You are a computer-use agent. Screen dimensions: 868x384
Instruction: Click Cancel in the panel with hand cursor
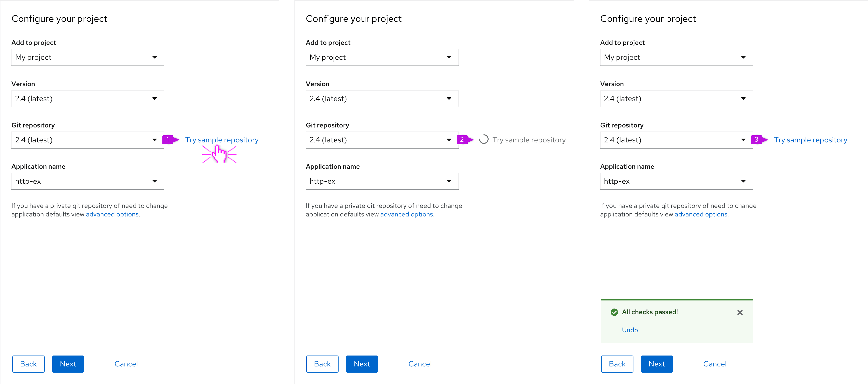126,364
